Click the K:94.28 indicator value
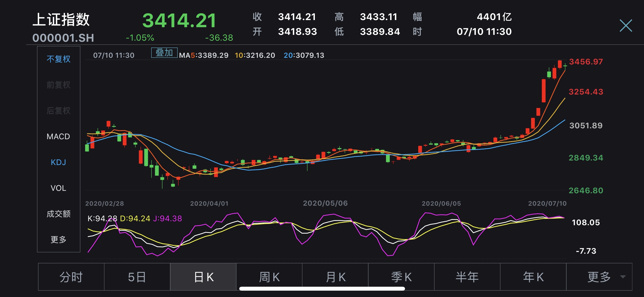The image size is (644, 297). pos(102,219)
